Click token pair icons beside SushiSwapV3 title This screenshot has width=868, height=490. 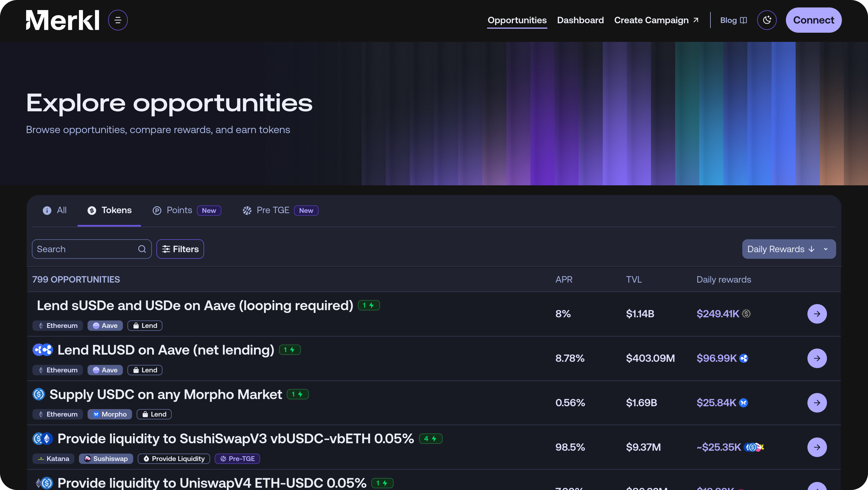pyautogui.click(x=43, y=439)
